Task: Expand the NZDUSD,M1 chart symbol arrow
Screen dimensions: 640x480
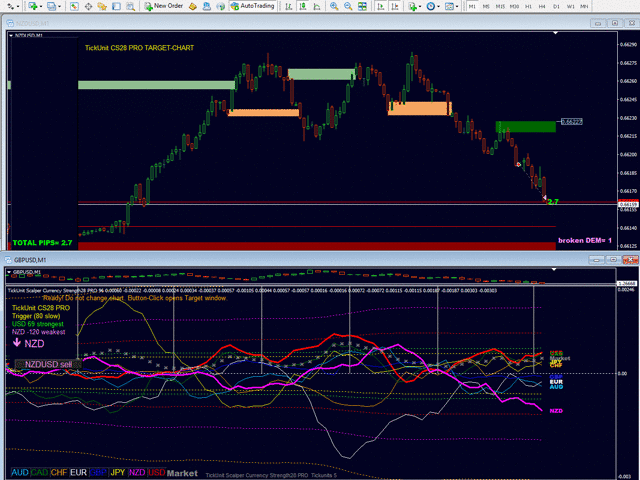Action: tap(11, 36)
